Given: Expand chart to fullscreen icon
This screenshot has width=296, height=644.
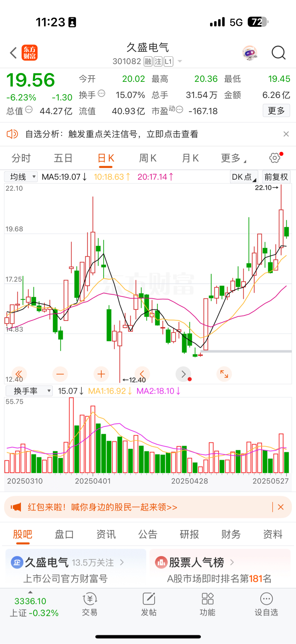Looking at the screenshot, I should click(224, 374).
